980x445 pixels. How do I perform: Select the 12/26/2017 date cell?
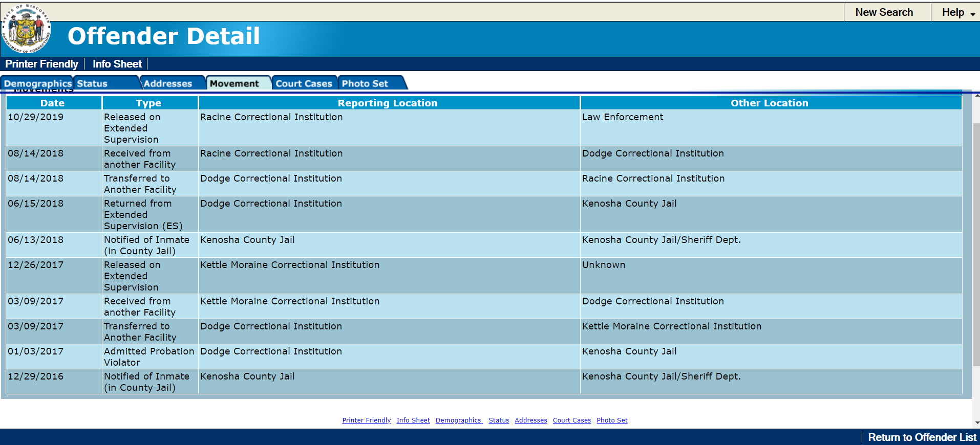[54, 276]
